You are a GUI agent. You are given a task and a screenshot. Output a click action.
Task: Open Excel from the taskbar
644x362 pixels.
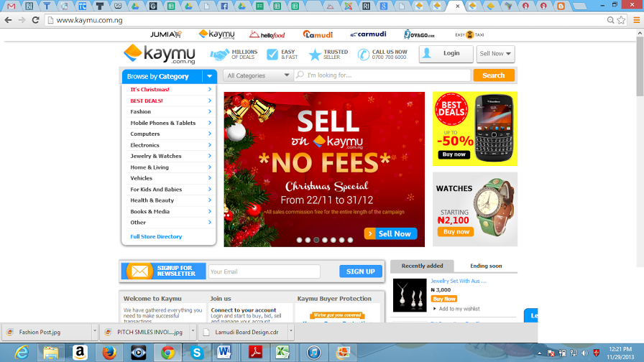coord(282,353)
